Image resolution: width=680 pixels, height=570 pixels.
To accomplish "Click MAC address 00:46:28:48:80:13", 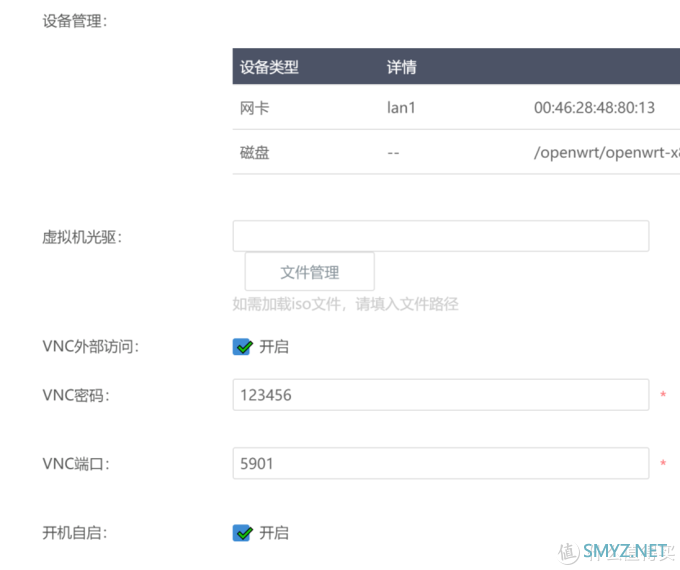I will click(594, 108).
